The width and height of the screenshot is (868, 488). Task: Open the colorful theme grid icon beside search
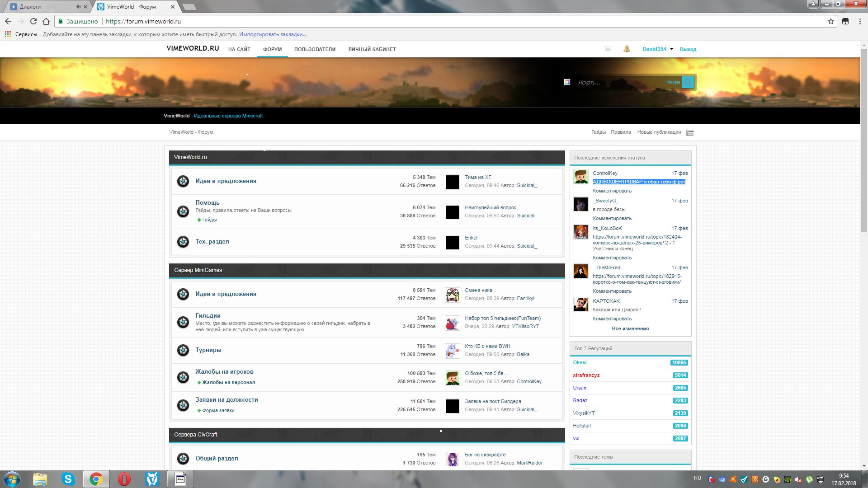coord(567,82)
